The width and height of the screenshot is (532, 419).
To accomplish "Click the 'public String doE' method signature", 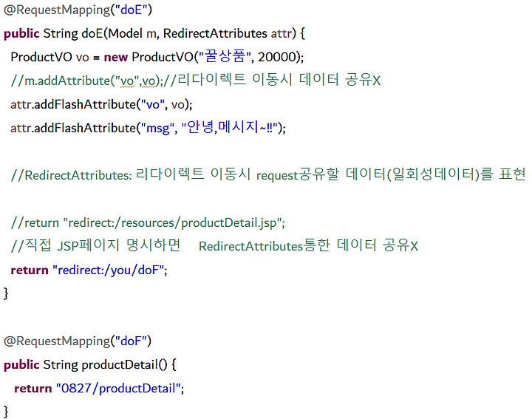I will (x=154, y=33).
